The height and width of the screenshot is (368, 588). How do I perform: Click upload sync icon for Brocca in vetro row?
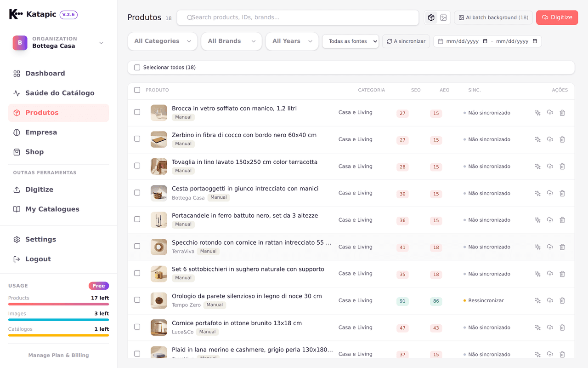550,113
